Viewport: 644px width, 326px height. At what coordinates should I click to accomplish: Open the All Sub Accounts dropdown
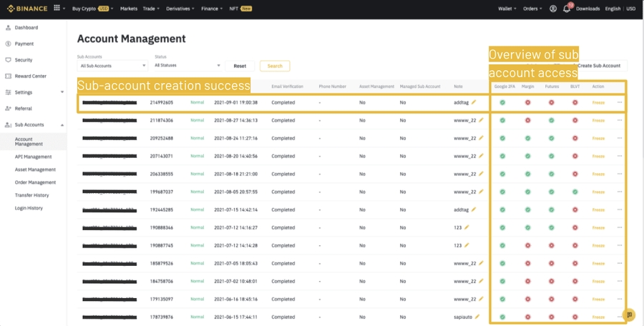coord(112,66)
